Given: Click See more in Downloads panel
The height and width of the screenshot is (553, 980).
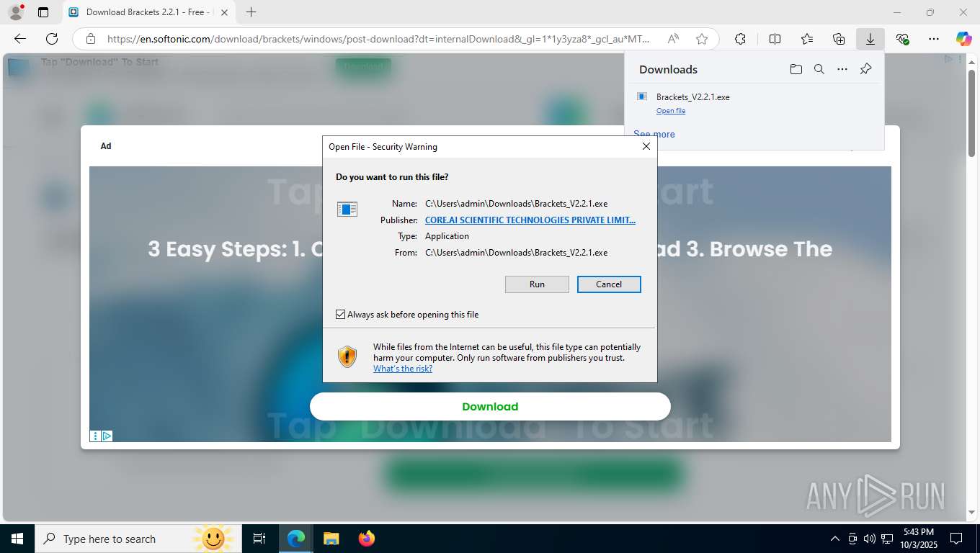Looking at the screenshot, I should [654, 134].
